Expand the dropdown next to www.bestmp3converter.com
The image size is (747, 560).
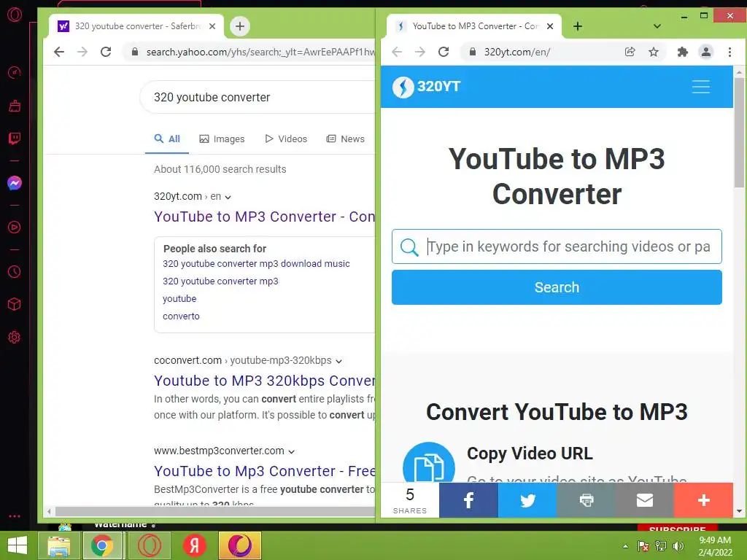292,452
